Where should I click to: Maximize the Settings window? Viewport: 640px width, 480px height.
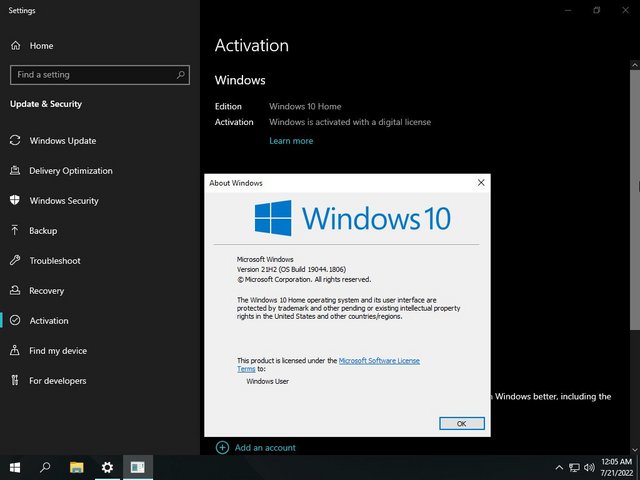click(597, 10)
